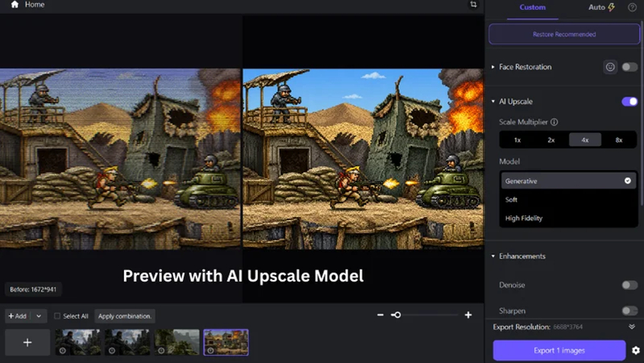Screen dimensions: 644x363
Task: Turn off the AI Upscale switch
Action: pos(629,102)
